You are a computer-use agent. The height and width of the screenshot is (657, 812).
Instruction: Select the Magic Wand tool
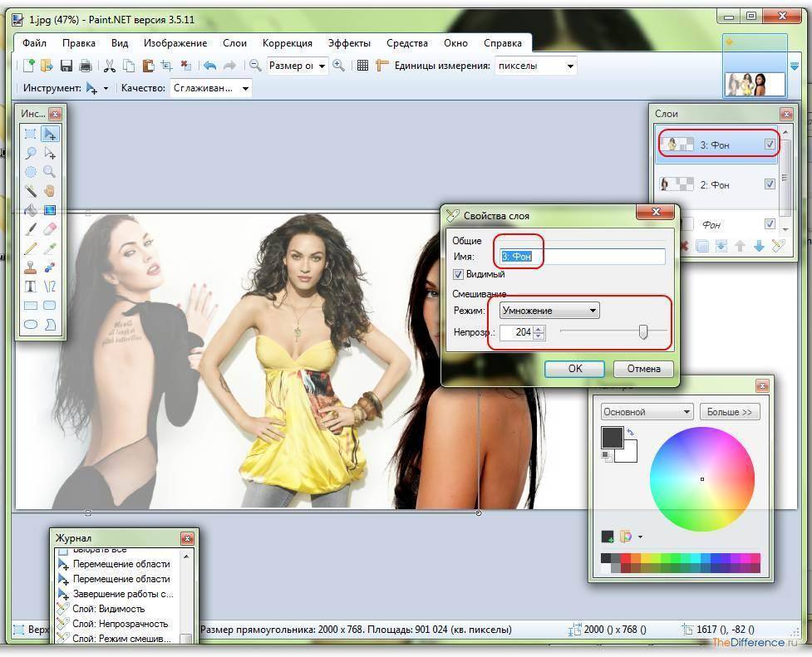point(30,191)
